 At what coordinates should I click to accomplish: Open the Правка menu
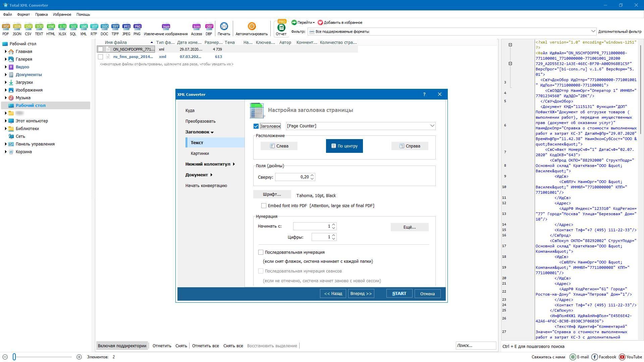(41, 14)
